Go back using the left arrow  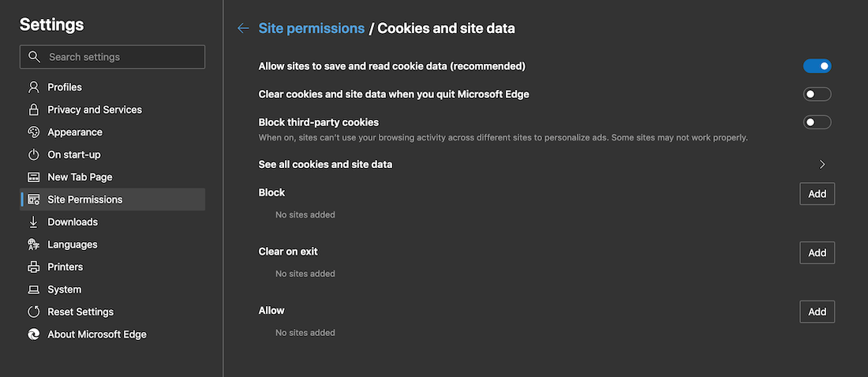point(243,28)
